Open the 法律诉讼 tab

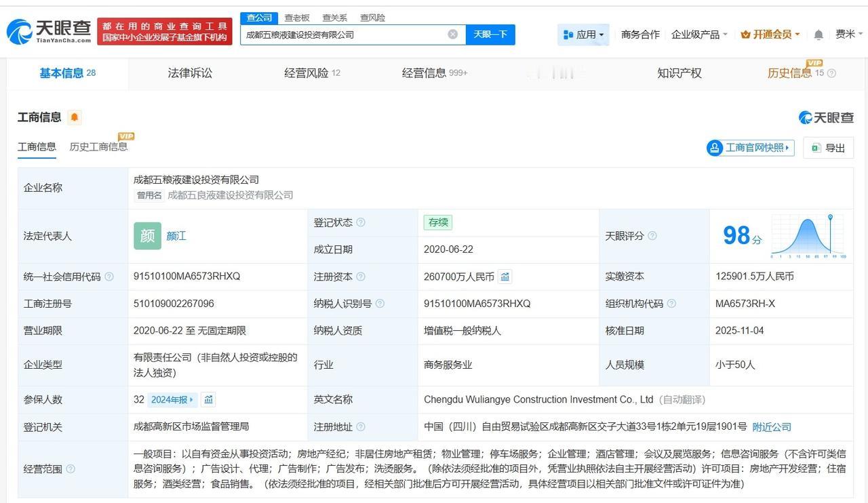(190, 73)
